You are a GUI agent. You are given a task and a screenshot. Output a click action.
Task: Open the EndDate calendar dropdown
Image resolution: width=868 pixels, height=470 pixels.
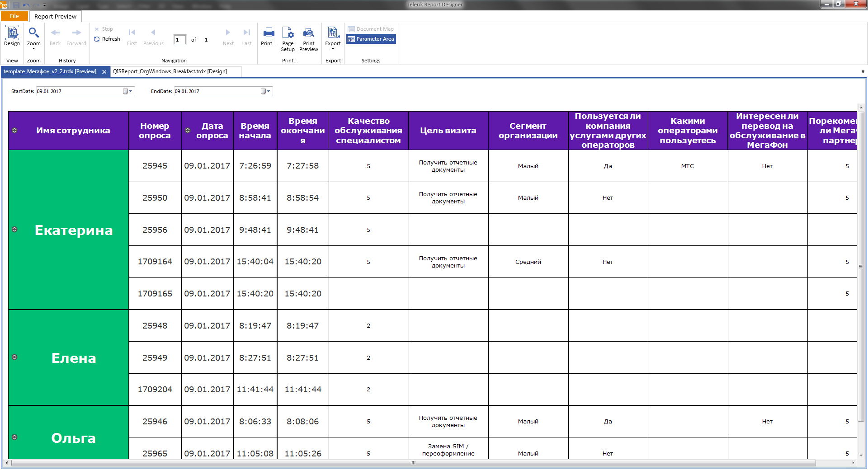pos(265,91)
